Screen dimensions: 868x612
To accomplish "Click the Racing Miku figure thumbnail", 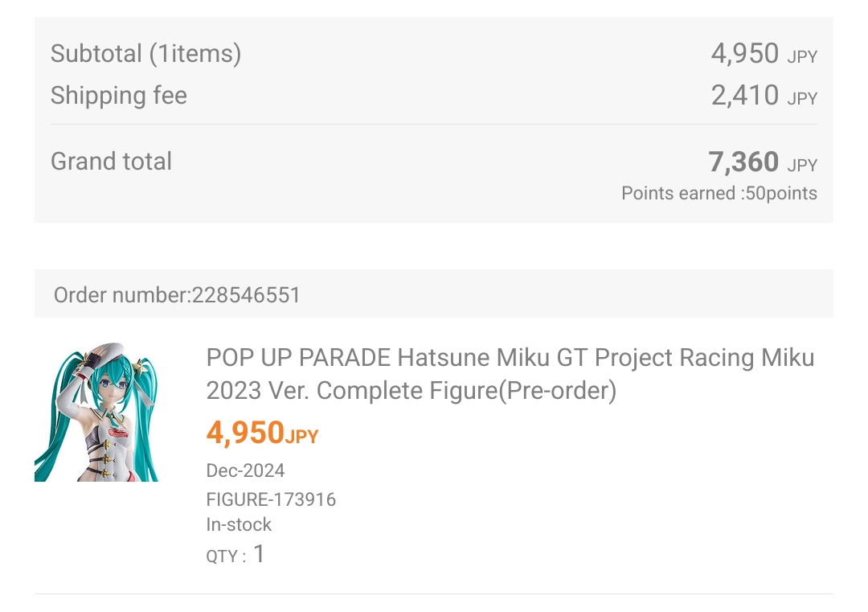I will [x=96, y=413].
